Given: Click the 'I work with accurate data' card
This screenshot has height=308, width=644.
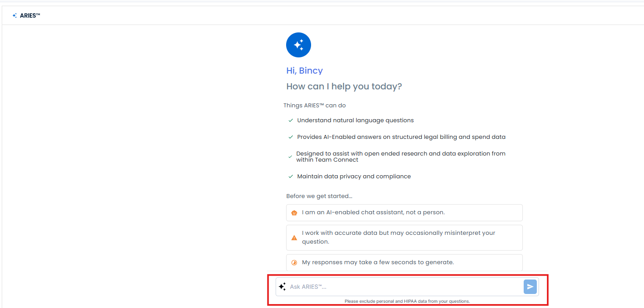Looking at the screenshot, I should (404, 238).
